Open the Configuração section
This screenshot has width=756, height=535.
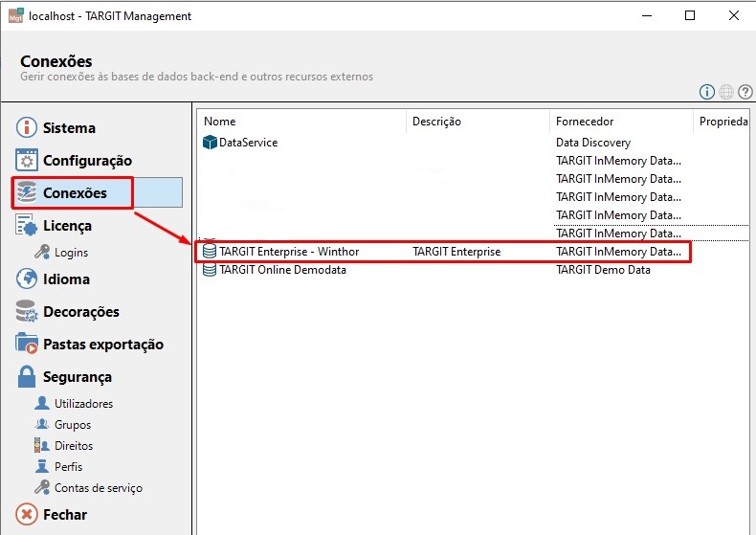tap(87, 161)
